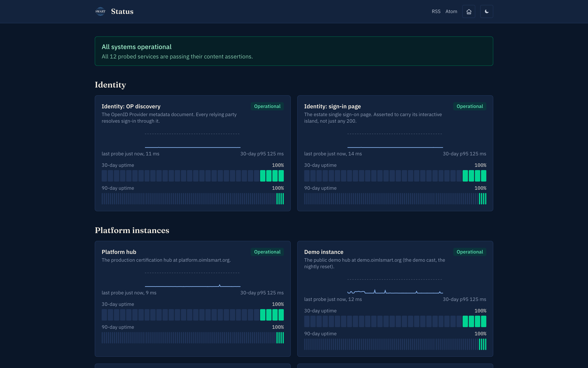Click the demo.oimlsmart.org description text
Viewport: 588px width, 368px height.
tap(375, 263)
